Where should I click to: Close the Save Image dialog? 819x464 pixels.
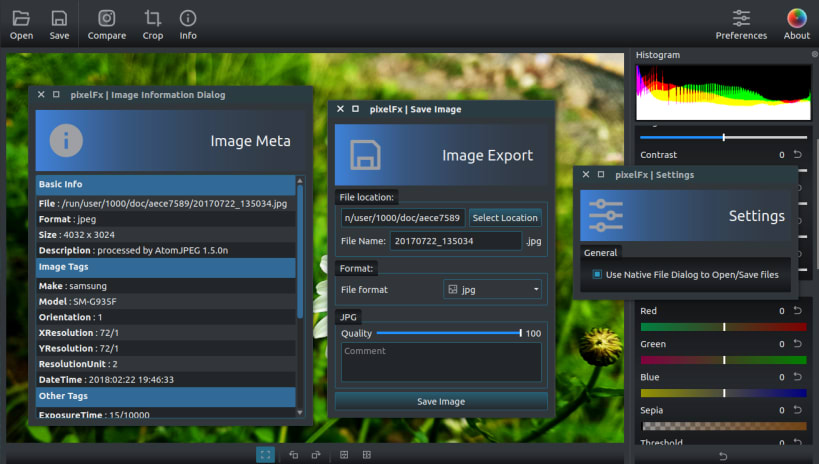tap(341, 109)
